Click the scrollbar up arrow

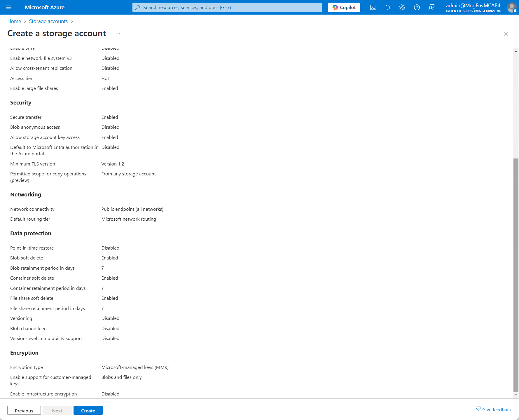coord(515,51)
